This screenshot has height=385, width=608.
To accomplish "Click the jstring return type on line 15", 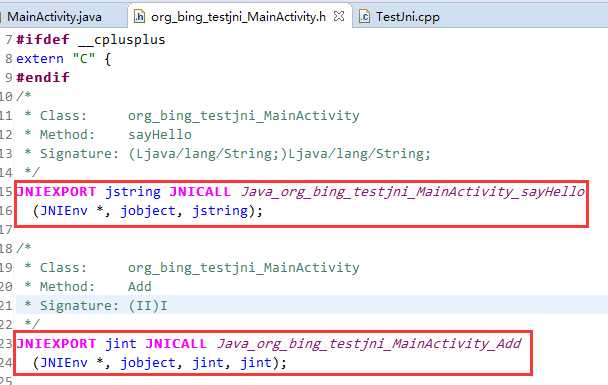I will pos(133,192).
